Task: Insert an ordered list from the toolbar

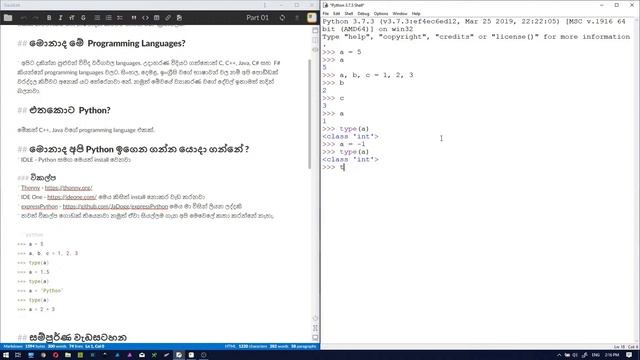Action: click(109, 18)
